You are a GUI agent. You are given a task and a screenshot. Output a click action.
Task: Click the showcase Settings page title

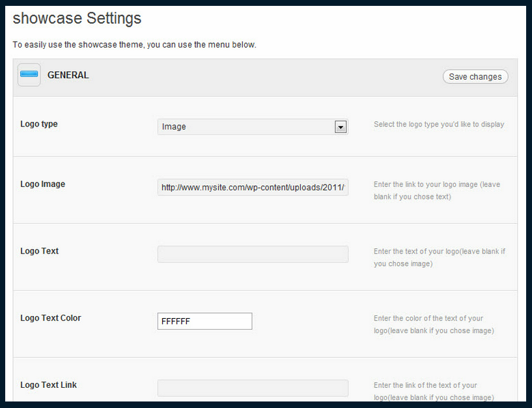coord(77,18)
